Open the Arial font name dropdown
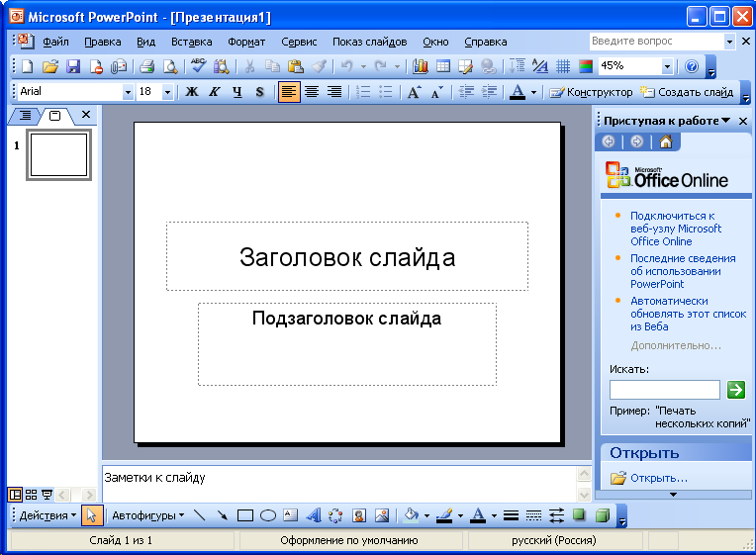 coord(128,92)
